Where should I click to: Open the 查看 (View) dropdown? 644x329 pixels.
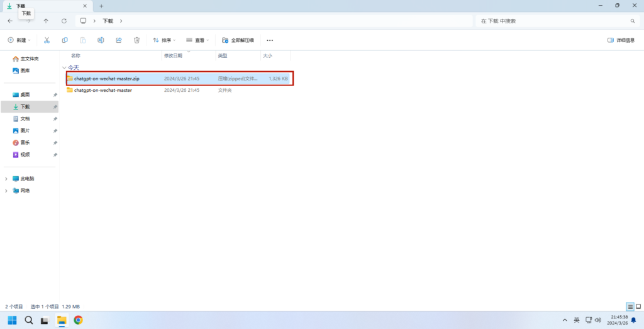pos(197,40)
